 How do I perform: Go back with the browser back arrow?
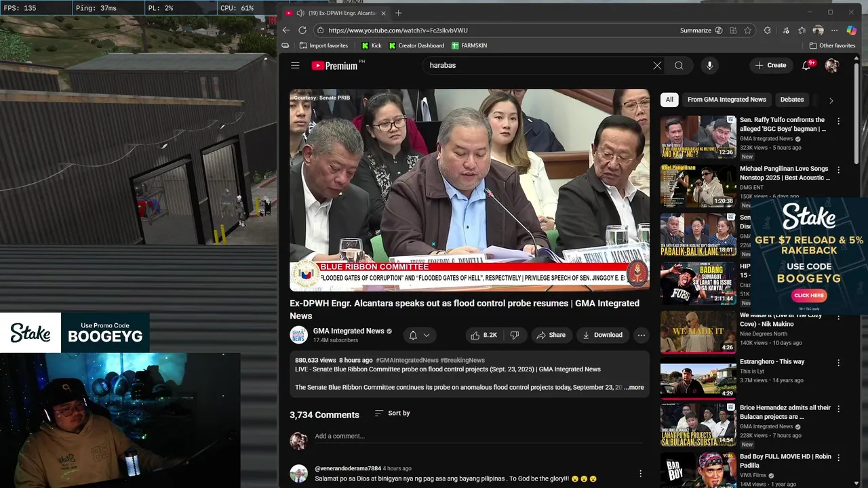pyautogui.click(x=286, y=30)
